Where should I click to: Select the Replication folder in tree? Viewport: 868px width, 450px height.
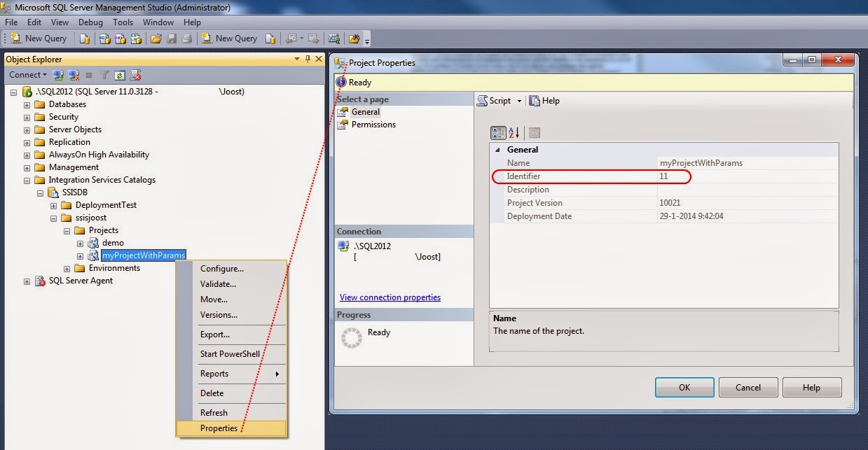[69, 142]
